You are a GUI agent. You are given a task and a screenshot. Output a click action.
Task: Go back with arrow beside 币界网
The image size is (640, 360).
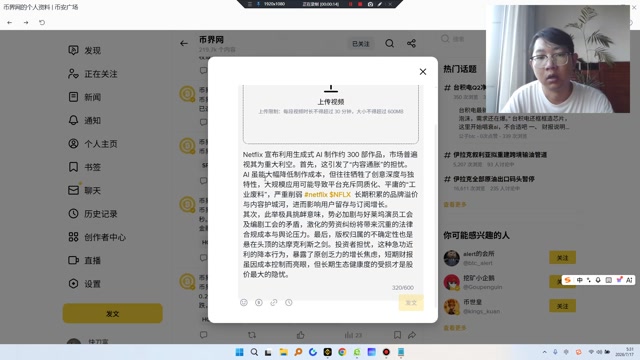tap(184, 43)
